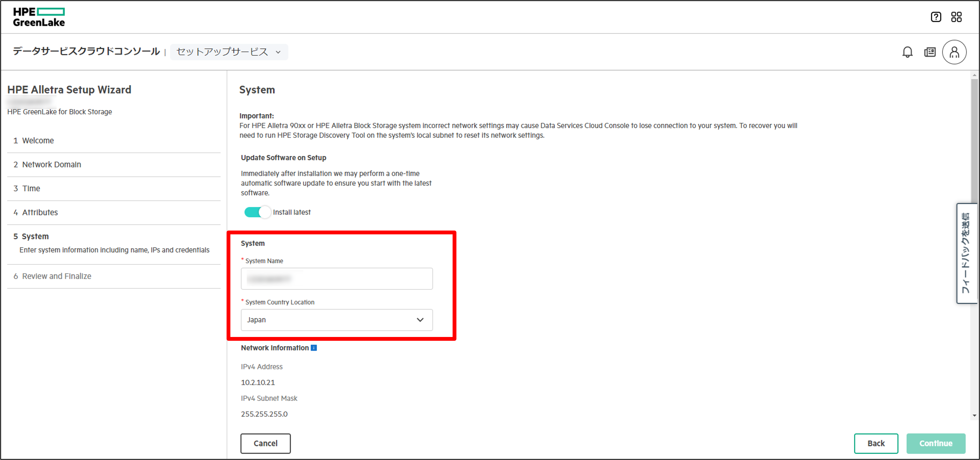The image size is (980, 460).
Task: Click the Network Information heading
Action: [275, 348]
